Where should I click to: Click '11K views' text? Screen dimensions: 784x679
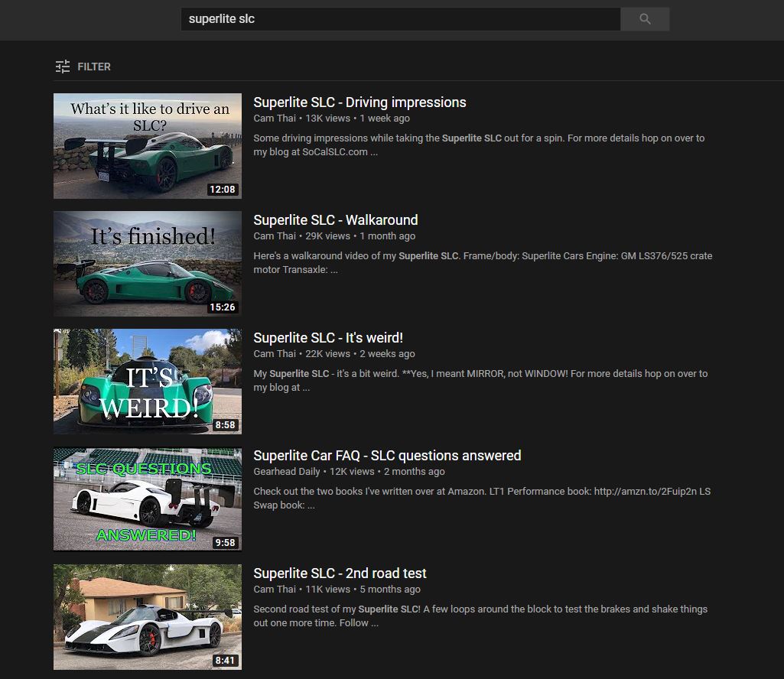[x=328, y=589]
